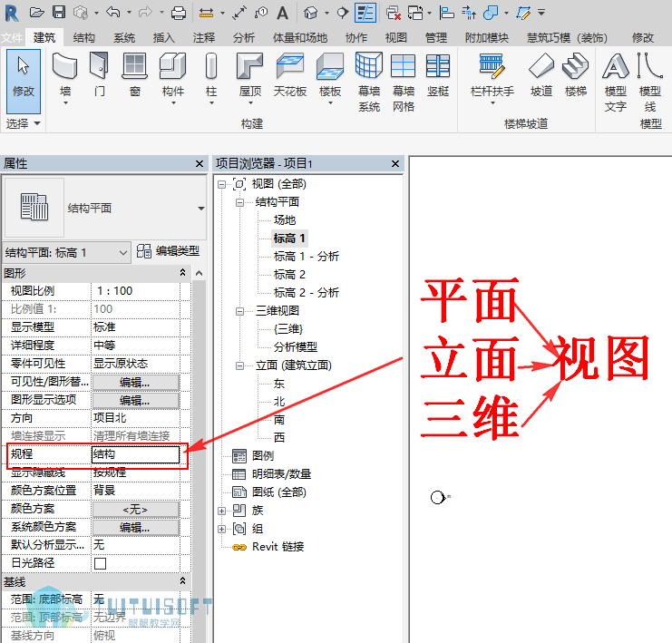The width and height of the screenshot is (672, 643).
Task: Select the Roof tool
Action: tap(250, 78)
